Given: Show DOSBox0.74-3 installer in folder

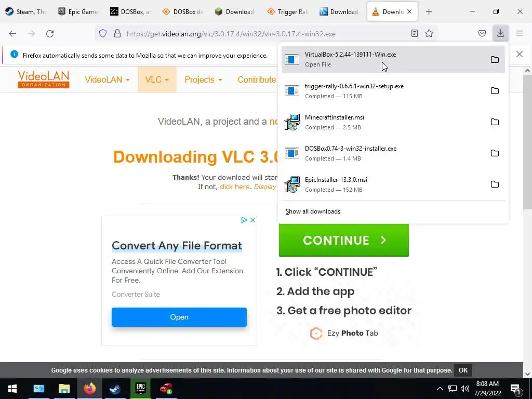Looking at the screenshot, I should [495, 153].
